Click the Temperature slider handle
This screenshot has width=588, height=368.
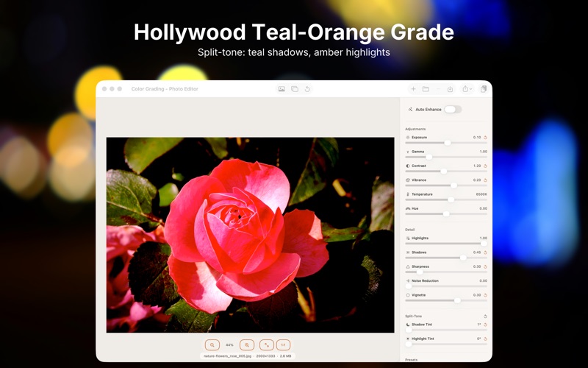[451, 199]
